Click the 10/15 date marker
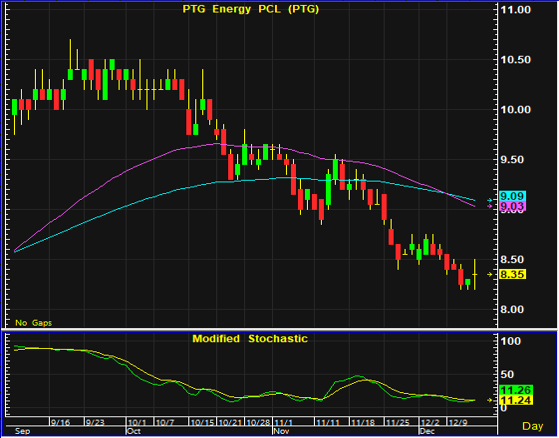The image size is (559, 438). (202, 422)
